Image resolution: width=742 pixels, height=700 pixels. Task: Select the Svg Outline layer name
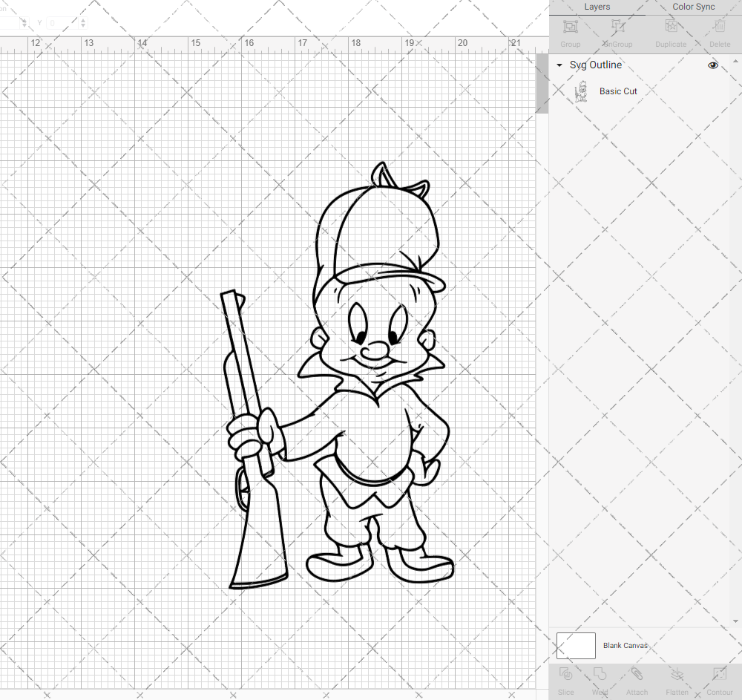[595, 65]
